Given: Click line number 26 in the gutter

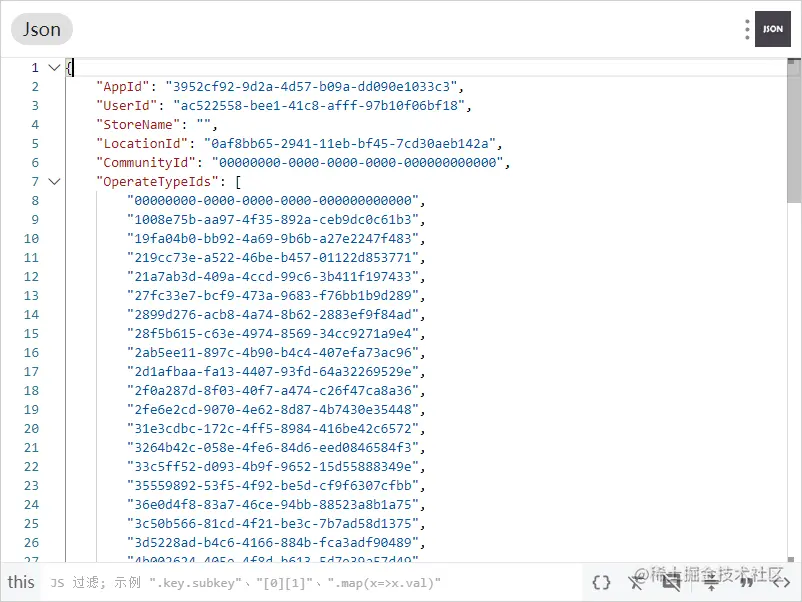Looking at the screenshot, I should point(31,543).
